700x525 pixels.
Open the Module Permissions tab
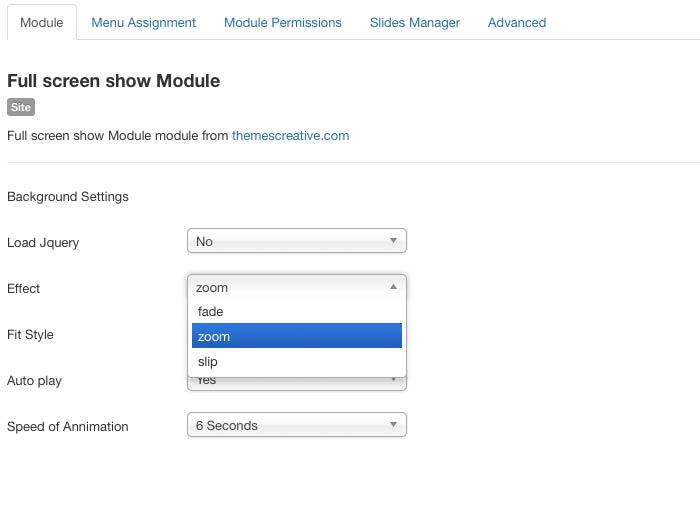(x=282, y=22)
